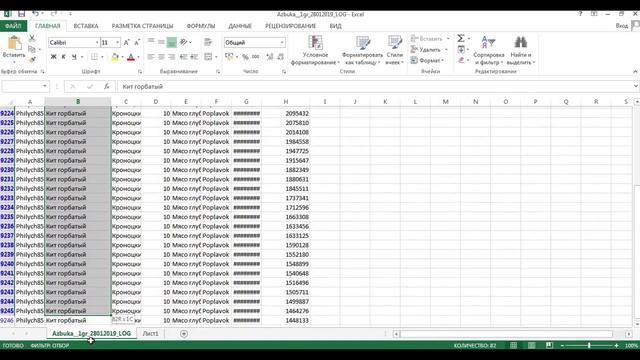Open Conditional Formatting (Условное форматирование)
The height and width of the screenshot is (360, 640).
pos(315,50)
